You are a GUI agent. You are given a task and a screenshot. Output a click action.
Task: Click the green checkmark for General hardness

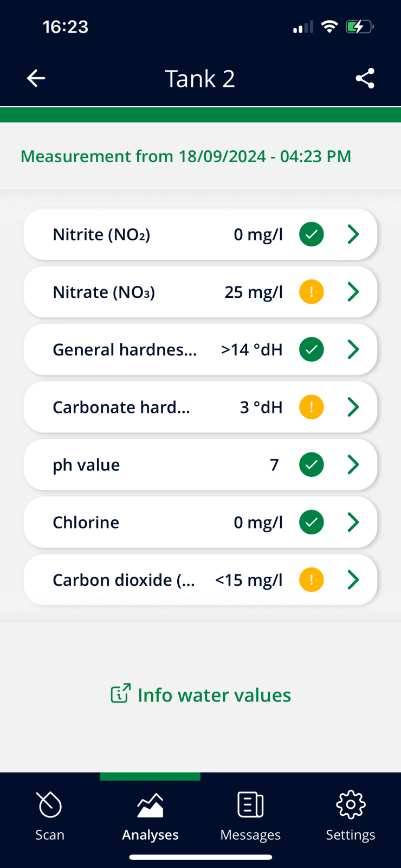click(312, 349)
